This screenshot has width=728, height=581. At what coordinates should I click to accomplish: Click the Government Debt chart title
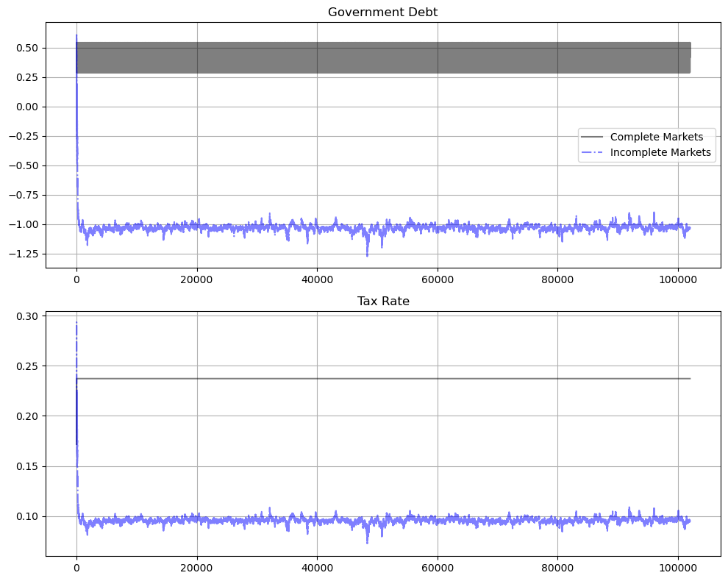point(382,13)
